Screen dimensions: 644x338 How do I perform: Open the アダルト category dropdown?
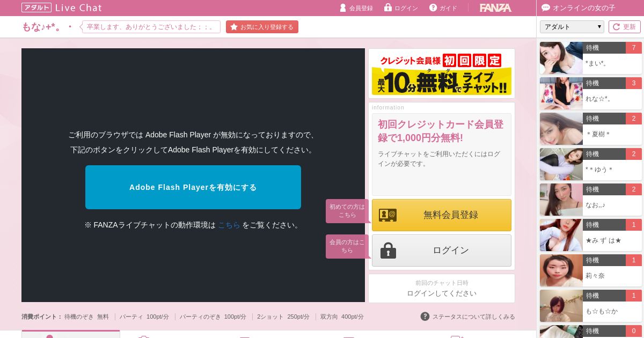pos(572,27)
